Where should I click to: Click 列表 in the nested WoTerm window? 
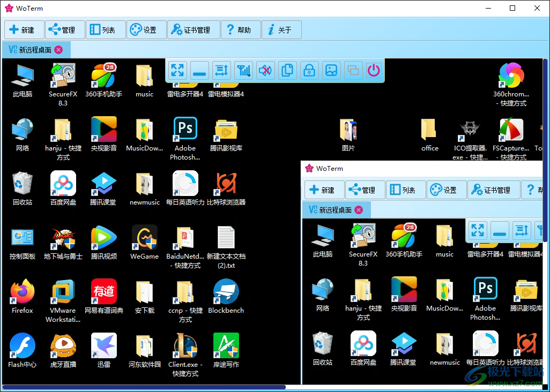[406, 190]
